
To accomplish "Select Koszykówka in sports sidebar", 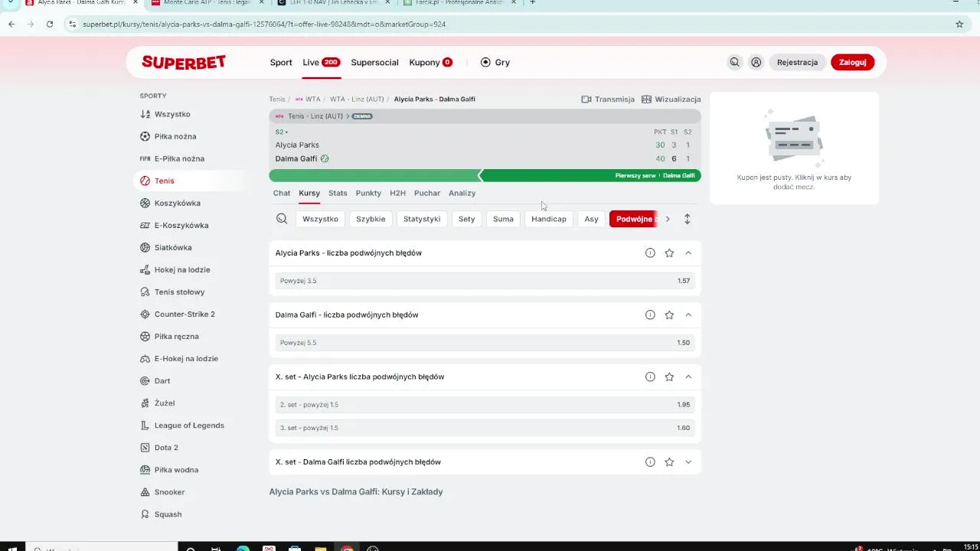I will (177, 203).
